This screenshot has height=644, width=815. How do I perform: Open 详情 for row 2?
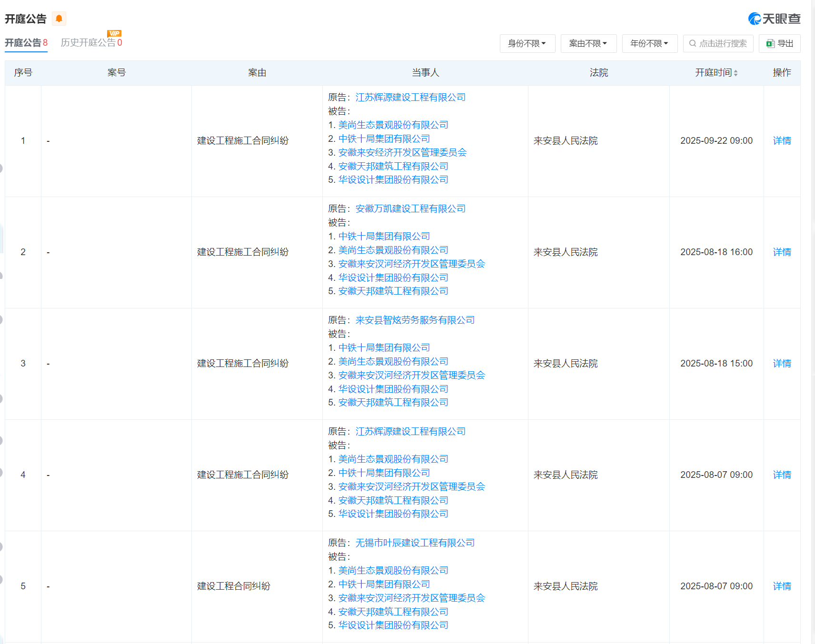point(782,252)
